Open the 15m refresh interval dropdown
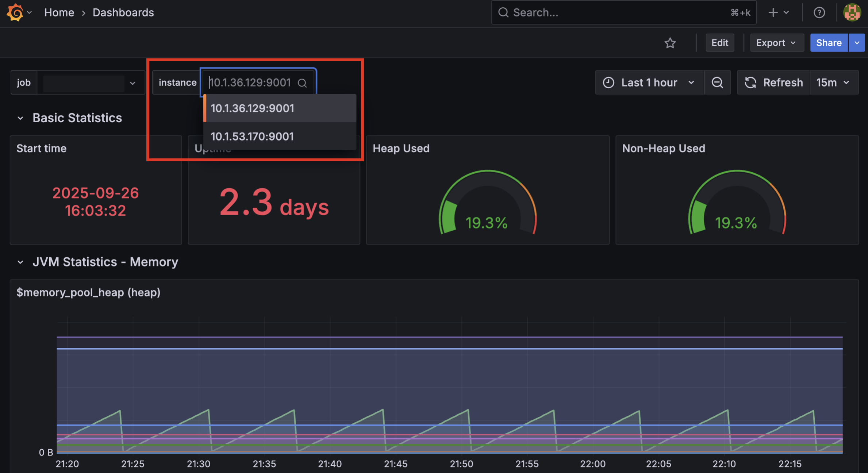The height and width of the screenshot is (473, 868). [833, 82]
